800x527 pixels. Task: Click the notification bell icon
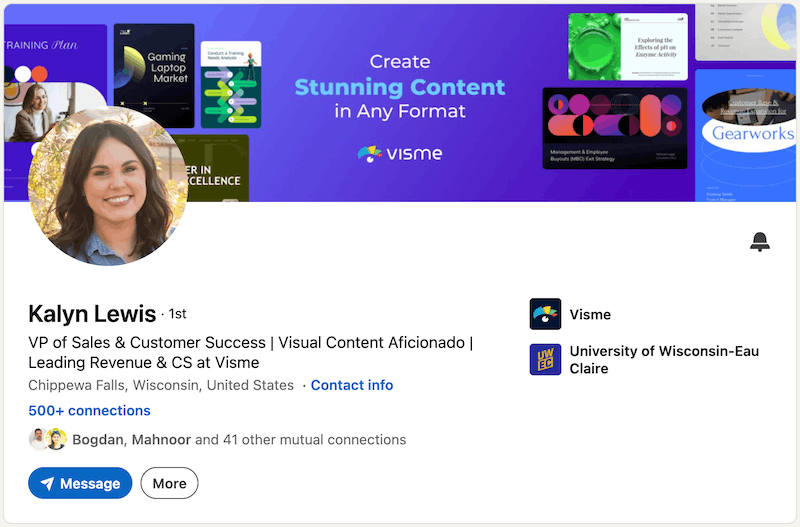[760, 242]
